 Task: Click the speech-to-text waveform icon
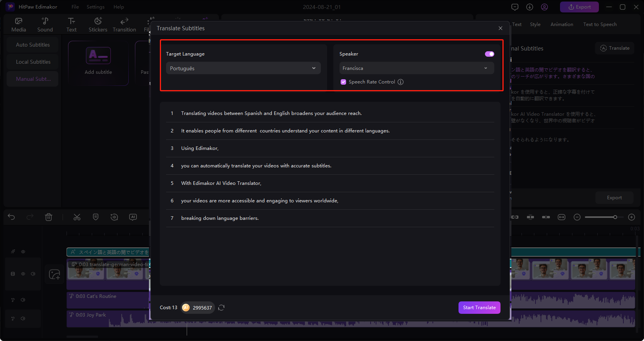coord(114,217)
